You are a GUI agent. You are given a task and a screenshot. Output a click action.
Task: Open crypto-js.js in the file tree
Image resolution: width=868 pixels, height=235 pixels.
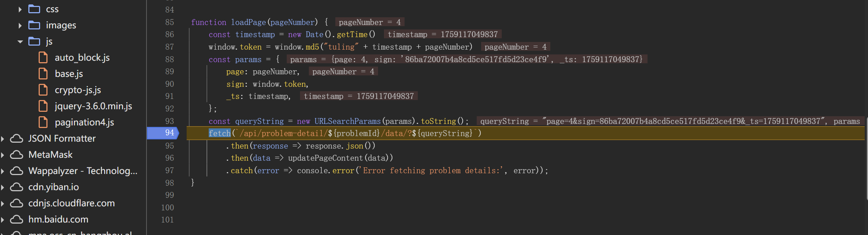(x=78, y=90)
